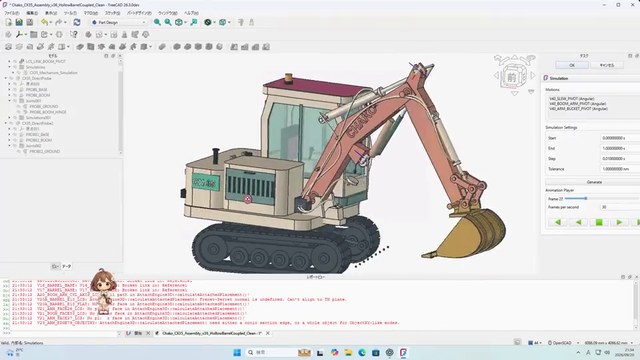This screenshot has width=640, height=360.
Task: Click the standard views cube icon
Action: [179, 22]
